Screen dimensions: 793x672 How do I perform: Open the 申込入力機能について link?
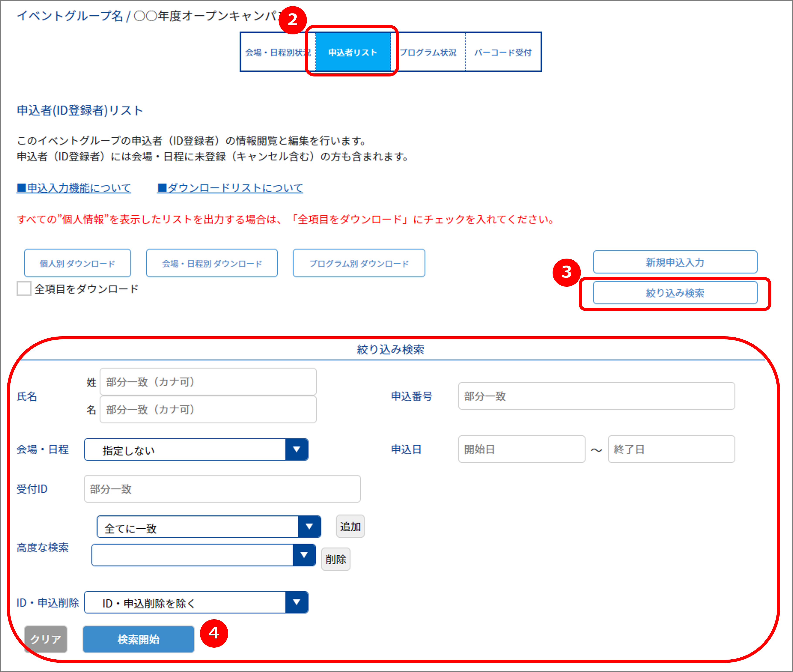pyautogui.click(x=74, y=188)
